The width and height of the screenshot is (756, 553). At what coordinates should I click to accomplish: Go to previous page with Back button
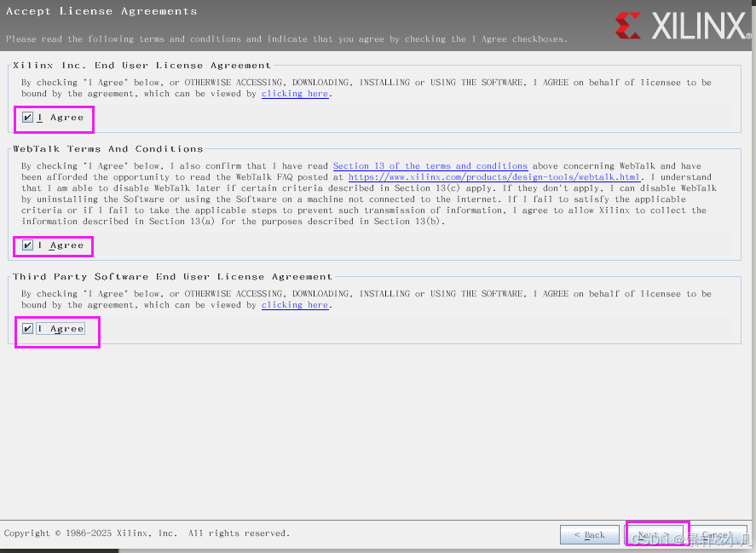tap(589, 534)
